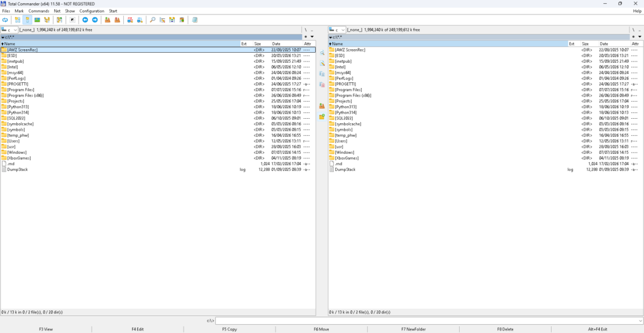Click Pack icon in middle button bar

323,106
